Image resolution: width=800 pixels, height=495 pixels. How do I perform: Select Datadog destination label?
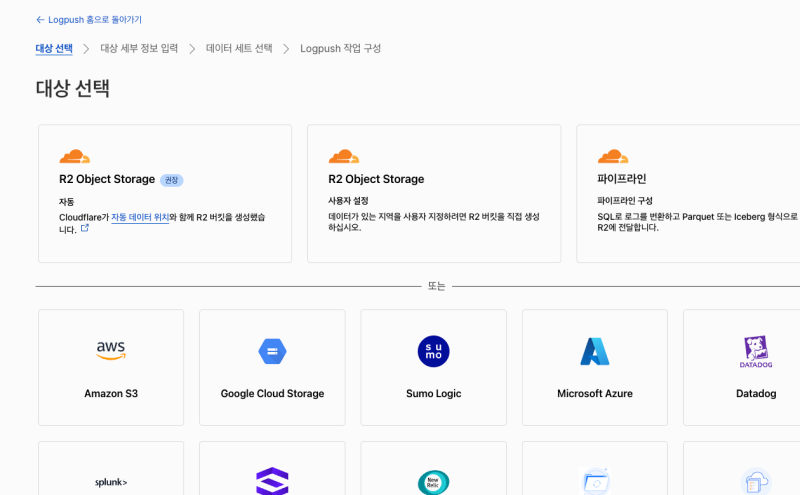click(756, 393)
